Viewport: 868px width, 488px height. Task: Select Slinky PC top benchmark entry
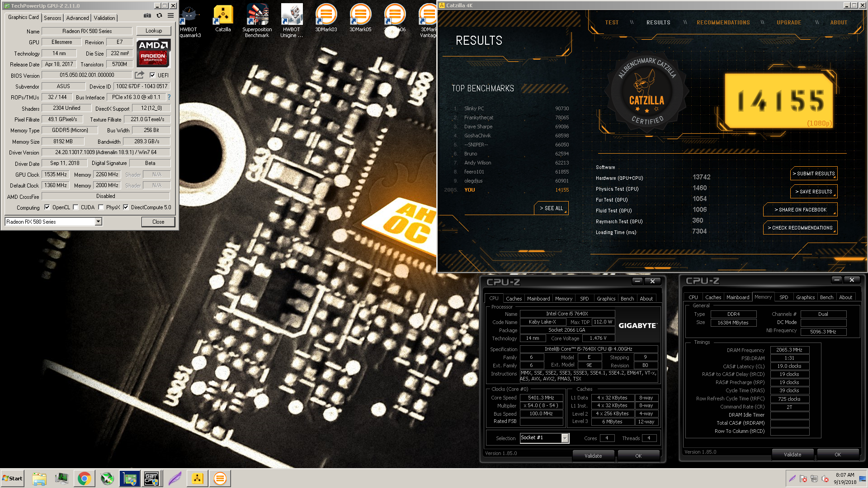(x=512, y=108)
